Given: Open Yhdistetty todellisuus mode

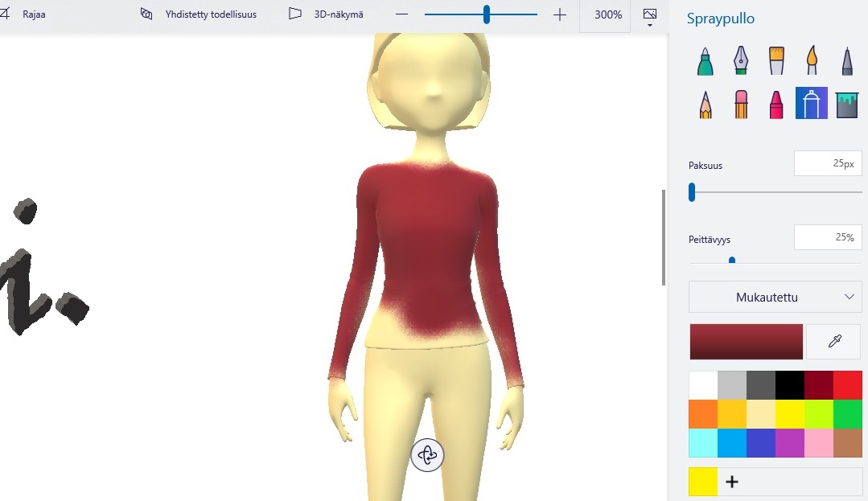Looking at the screenshot, I should (x=199, y=14).
